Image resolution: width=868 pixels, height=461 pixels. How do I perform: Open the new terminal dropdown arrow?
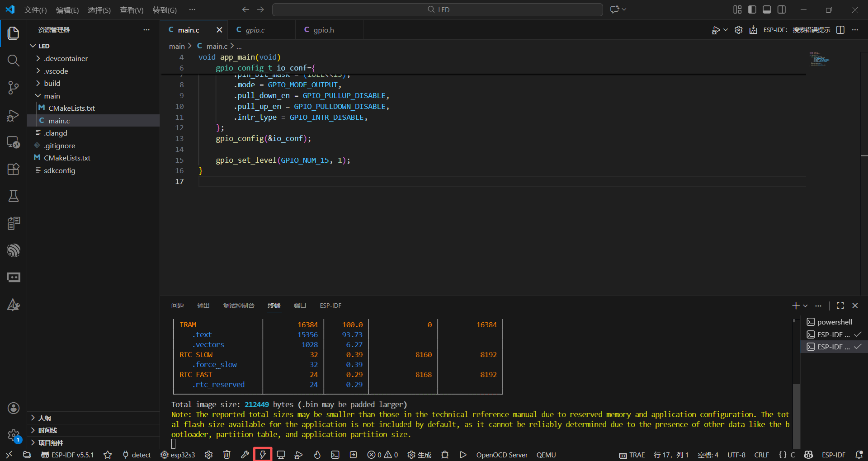point(805,306)
